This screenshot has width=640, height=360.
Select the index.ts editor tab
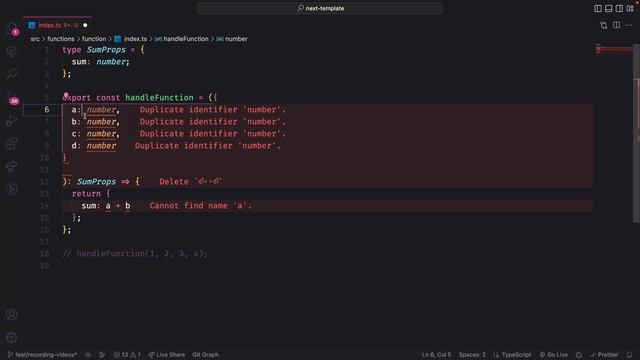click(x=57, y=25)
